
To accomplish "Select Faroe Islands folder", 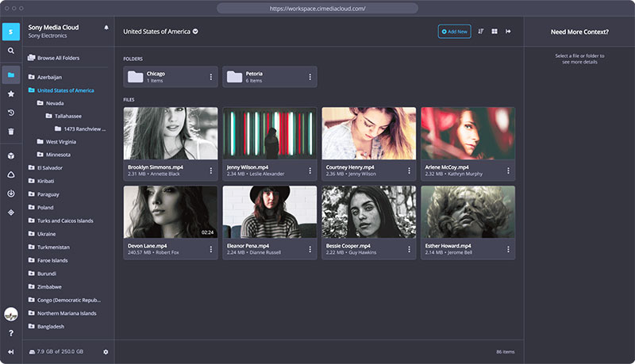I will [48, 260].
